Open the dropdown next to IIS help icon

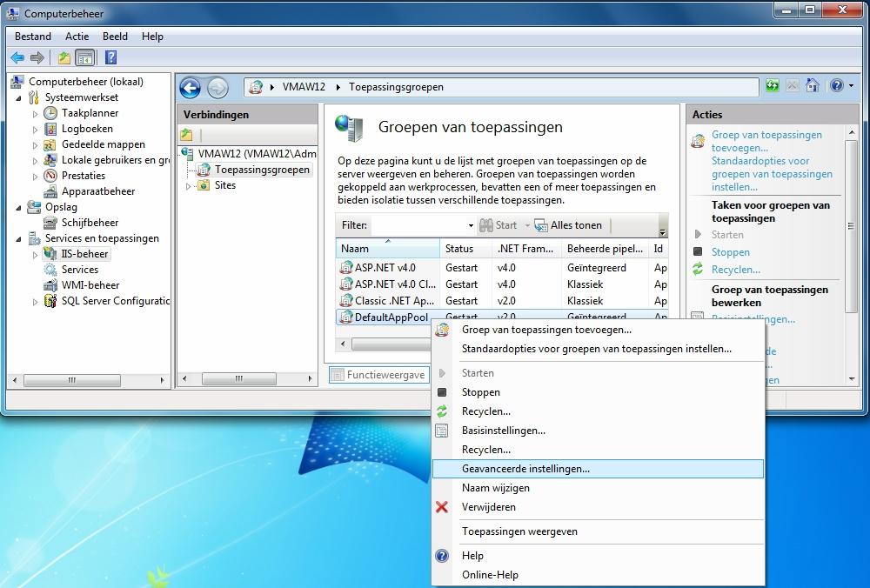(851, 85)
